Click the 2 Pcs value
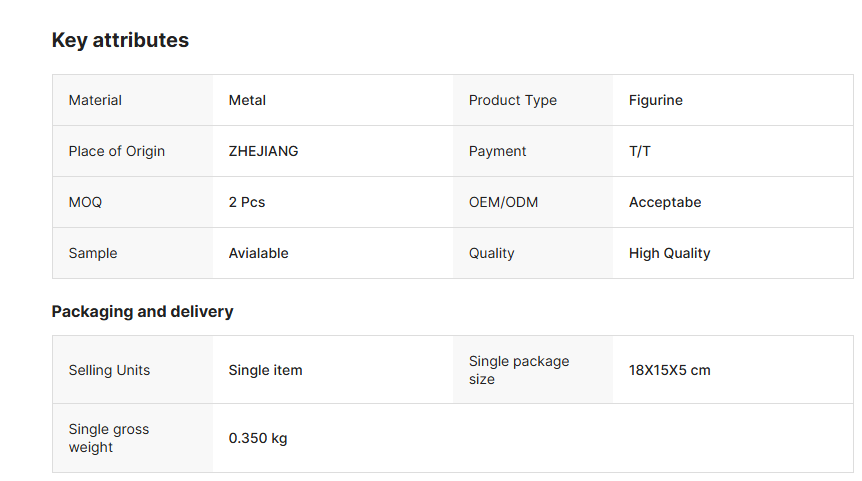Screen dimensions: 862x481 246,202
